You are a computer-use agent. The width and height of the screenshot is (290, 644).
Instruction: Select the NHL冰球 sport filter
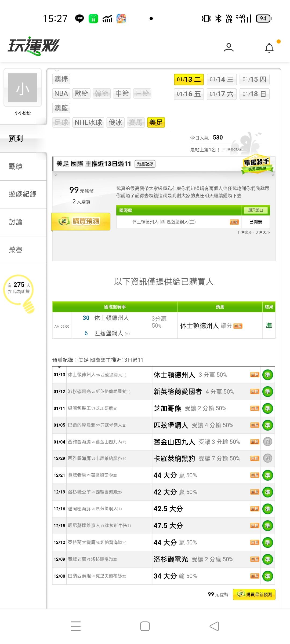pos(88,122)
